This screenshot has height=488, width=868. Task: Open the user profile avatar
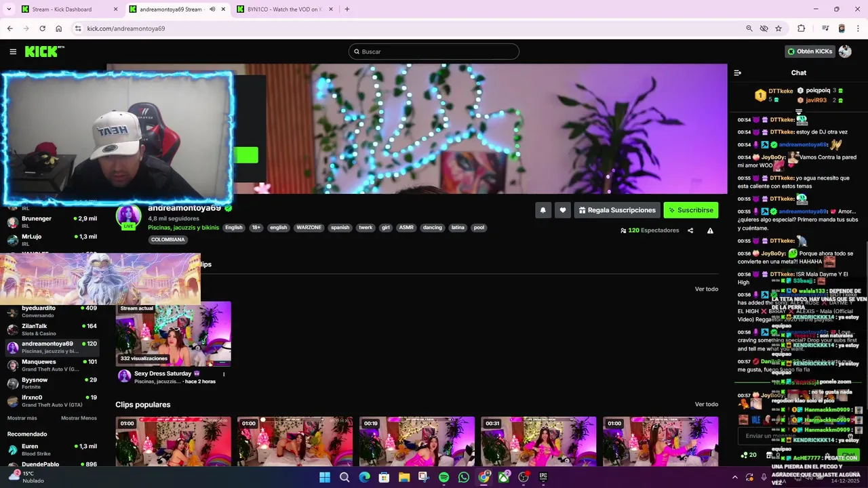point(845,52)
